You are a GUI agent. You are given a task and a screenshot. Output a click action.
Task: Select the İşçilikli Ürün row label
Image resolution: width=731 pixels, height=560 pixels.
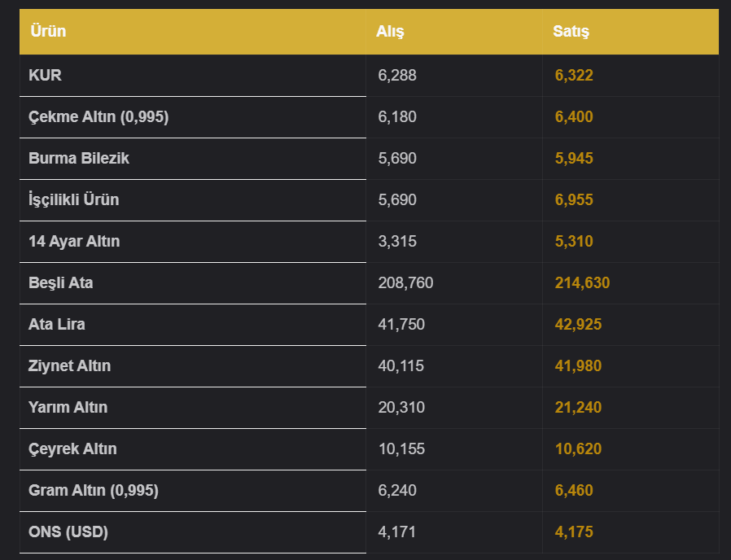coord(73,199)
